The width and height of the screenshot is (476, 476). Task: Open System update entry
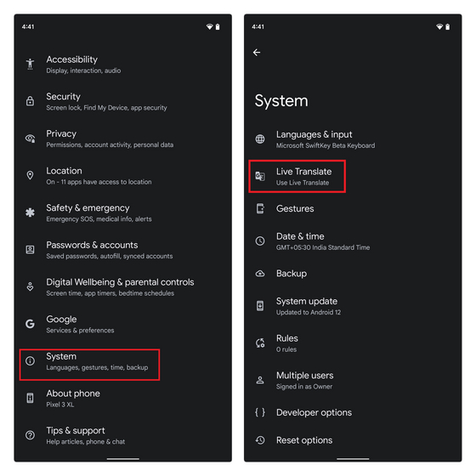(353, 306)
